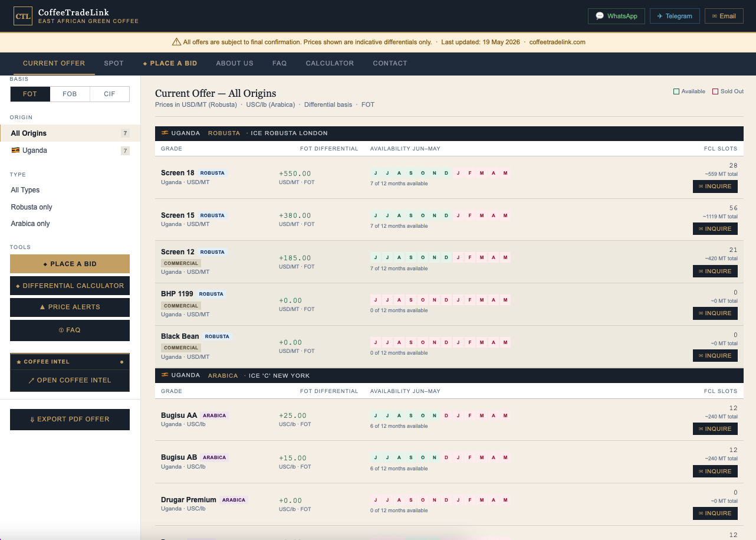Click +380.00 differential value
Image resolution: width=756 pixels, height=540 pixels.
point(295,215)
